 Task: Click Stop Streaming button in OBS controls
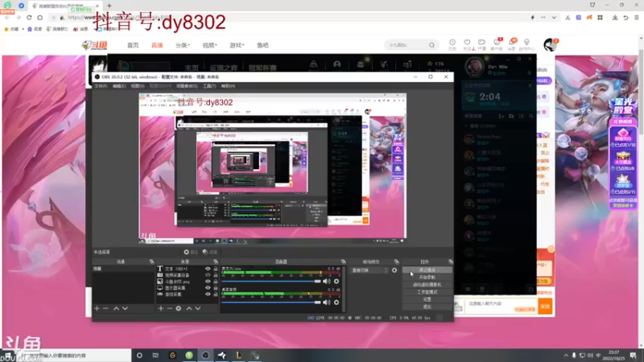(427, 270)
